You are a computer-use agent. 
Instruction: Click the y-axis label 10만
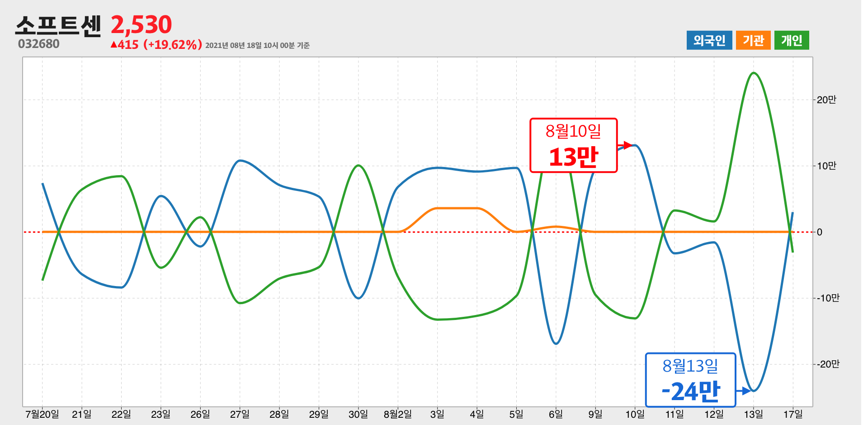point(826,166)
